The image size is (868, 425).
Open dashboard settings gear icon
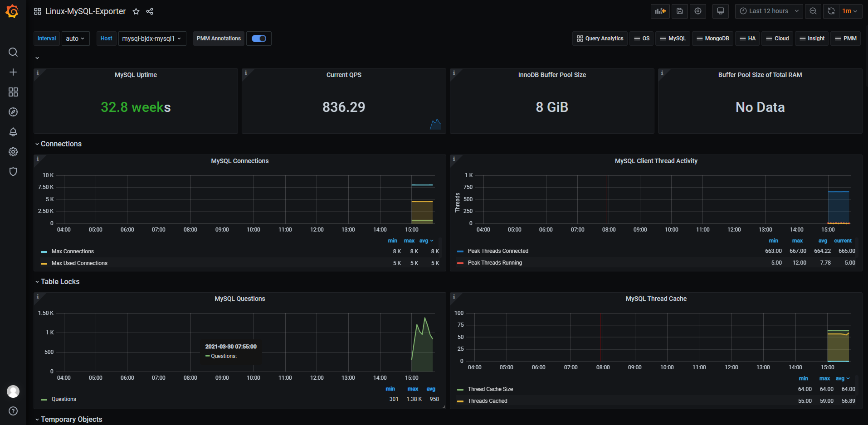698,11
